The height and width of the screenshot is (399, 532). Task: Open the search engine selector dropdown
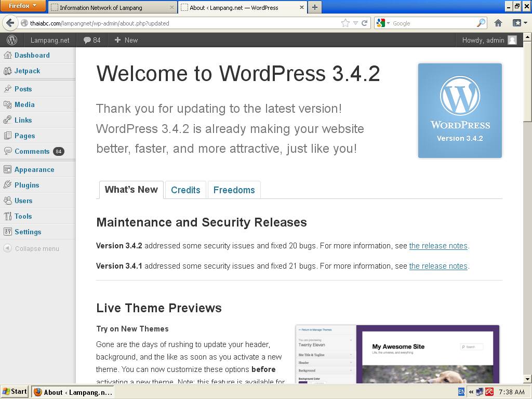(x=383, y=23)
